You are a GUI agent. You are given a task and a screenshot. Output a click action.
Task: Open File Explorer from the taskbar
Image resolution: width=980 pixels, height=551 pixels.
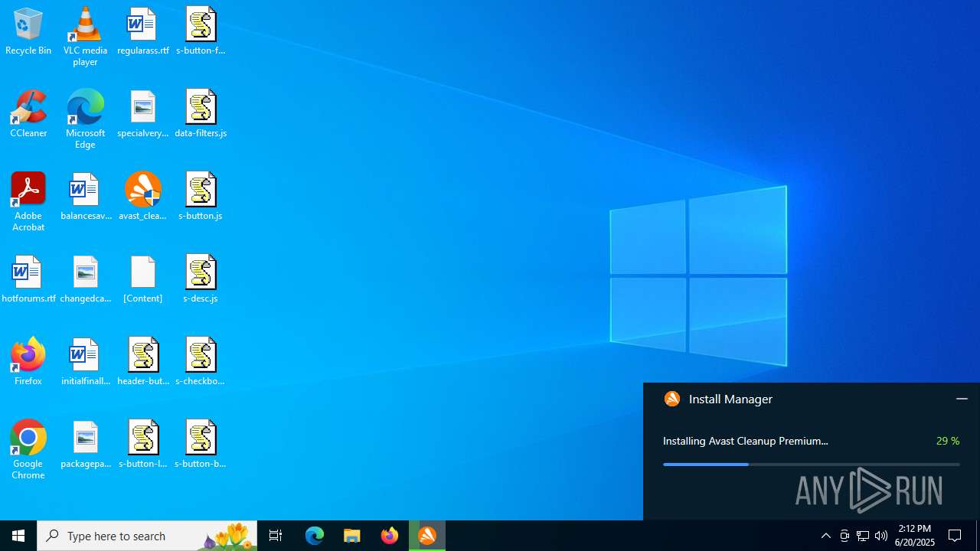(x=352, y=536)
